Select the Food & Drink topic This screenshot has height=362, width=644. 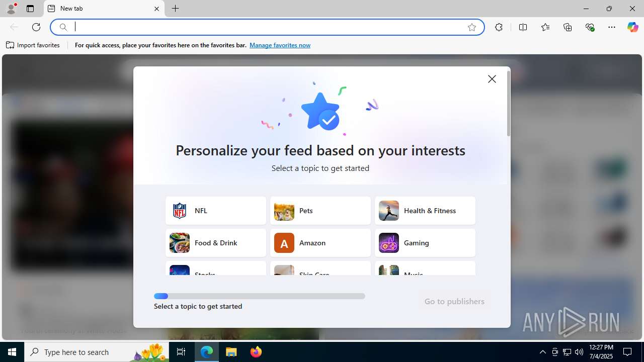point(216,243)
